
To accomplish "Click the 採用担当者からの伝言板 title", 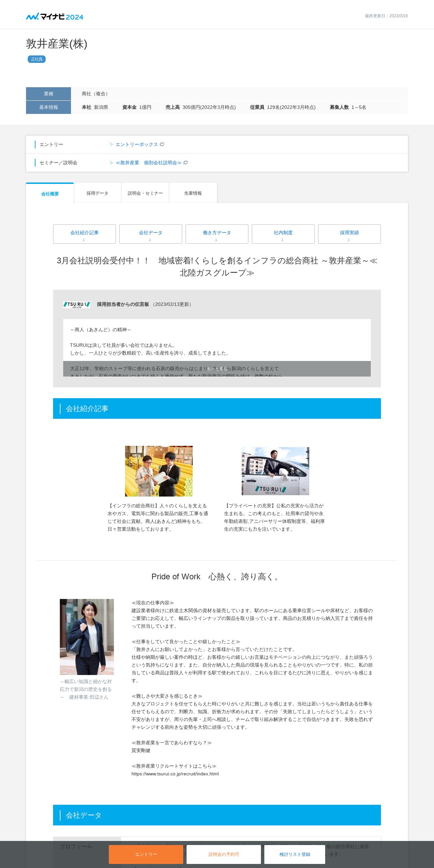I will (x=123, y=304).
